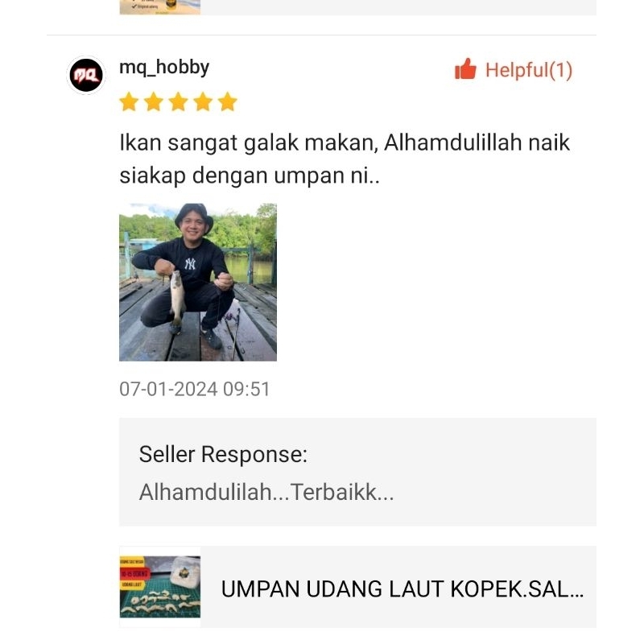
Task: Tap the 07-01-2024 09:51 timestamp
Action: [x=194, y=389]
